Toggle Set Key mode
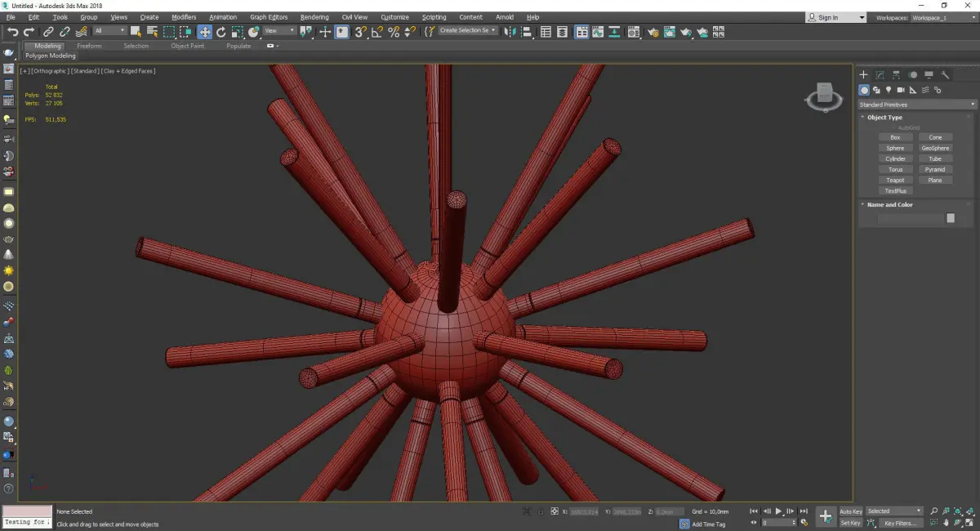980x531 pixels. tap(851, 523)
